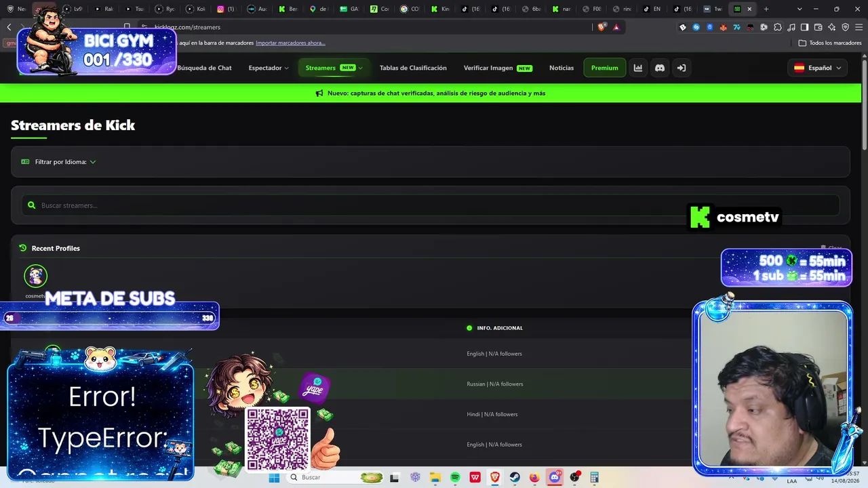
Task: Click the browser address bar URL
Action: click(x=188, y=27)
